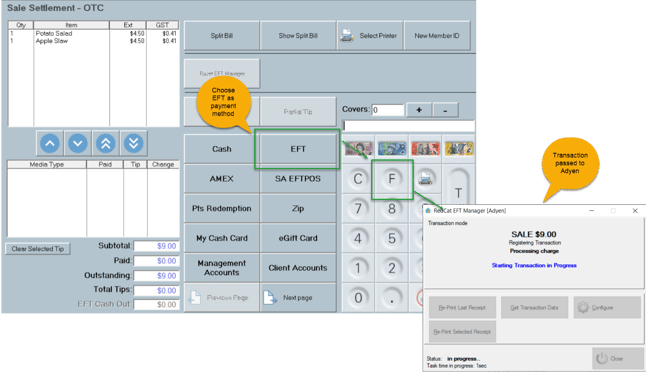Choose EFT as payment method
Screen dimensions: 646x372
[298, 149]
